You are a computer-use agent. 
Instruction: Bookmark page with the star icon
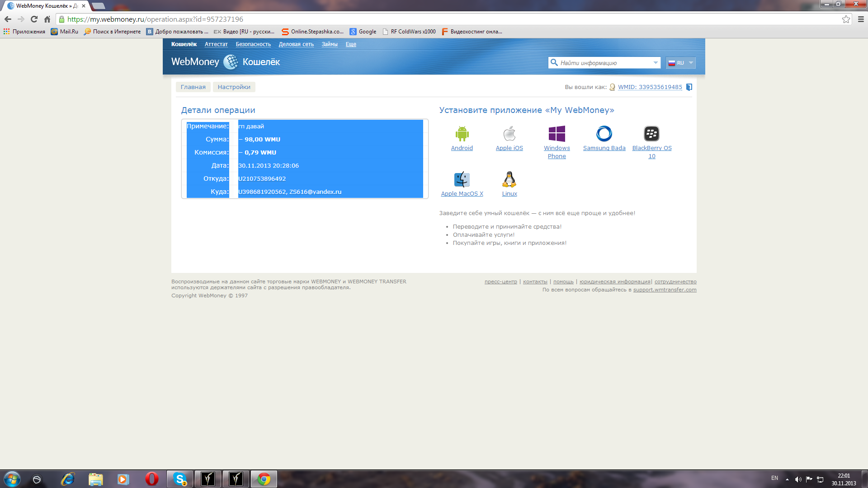click(x=846, y=19)
